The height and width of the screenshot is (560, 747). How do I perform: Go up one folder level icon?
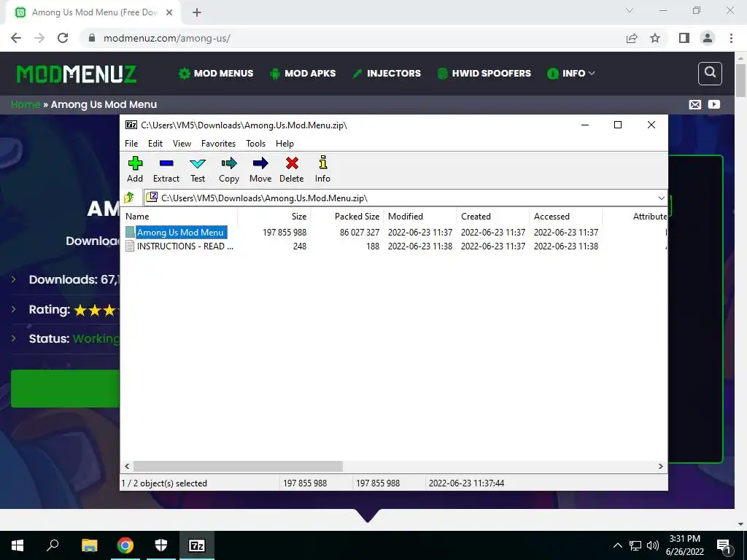[129, 198]
